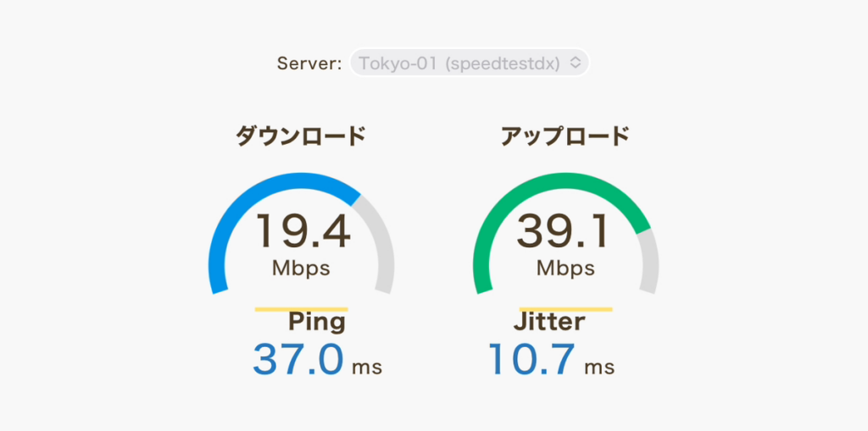Click the Mbps unit under 19.4
This screenshot has width=868, height=431.
[x=301, y=268]
